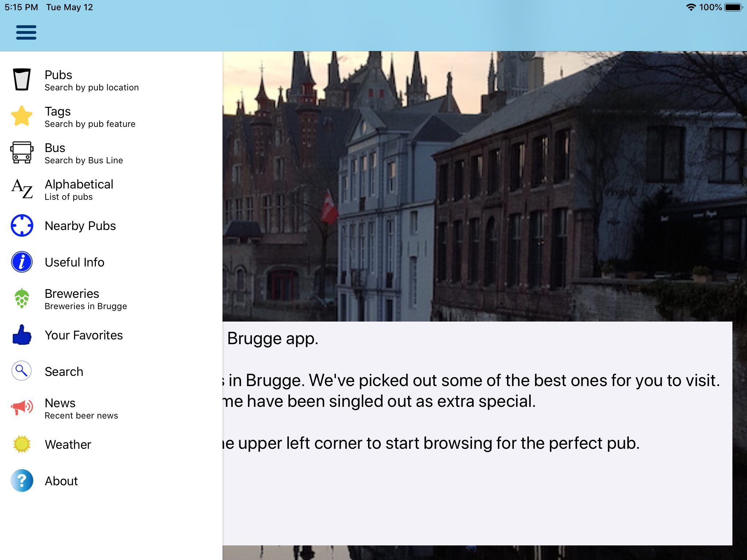747x560 pixels.
Task: Tap the question mark About icon
Action: click(x=22, y=481)
